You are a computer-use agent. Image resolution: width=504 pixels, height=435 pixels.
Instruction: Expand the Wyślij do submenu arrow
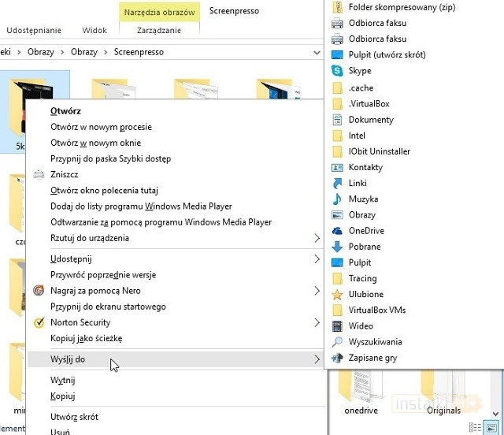coord(317,359)
